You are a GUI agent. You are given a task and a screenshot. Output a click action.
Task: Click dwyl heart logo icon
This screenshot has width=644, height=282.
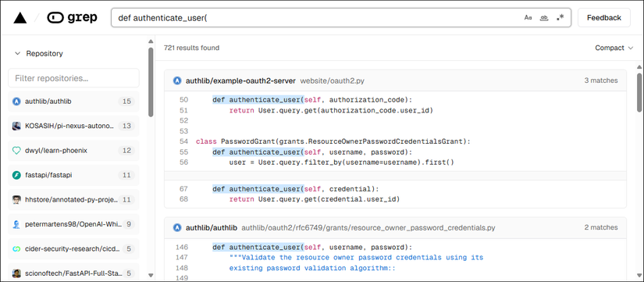[x=16, y=151]
